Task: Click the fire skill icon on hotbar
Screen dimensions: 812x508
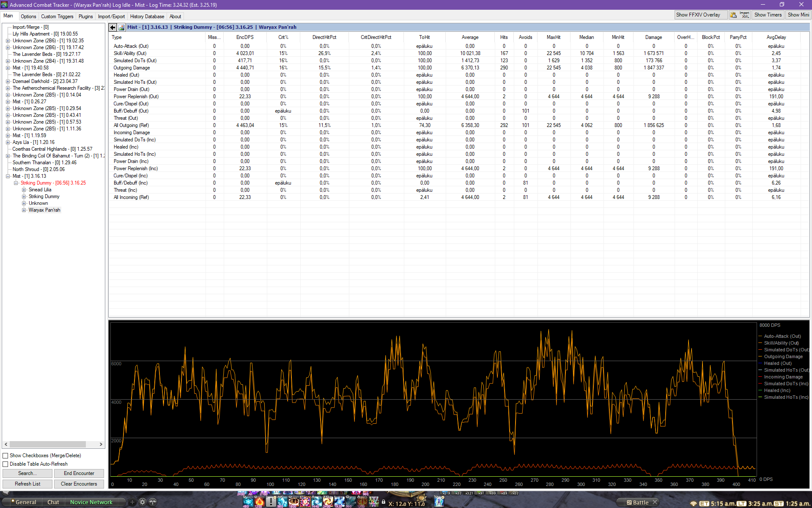Action: 259,502
